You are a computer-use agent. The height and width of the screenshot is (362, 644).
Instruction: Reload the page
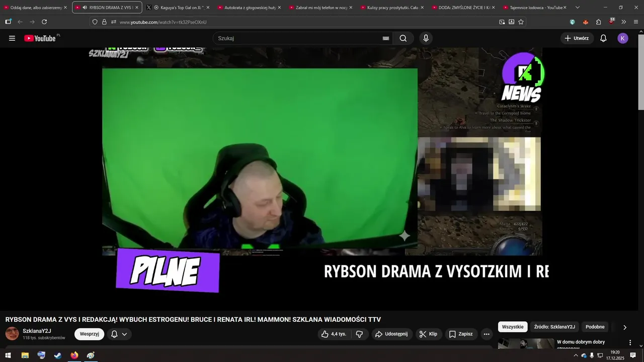coord(44,22)
